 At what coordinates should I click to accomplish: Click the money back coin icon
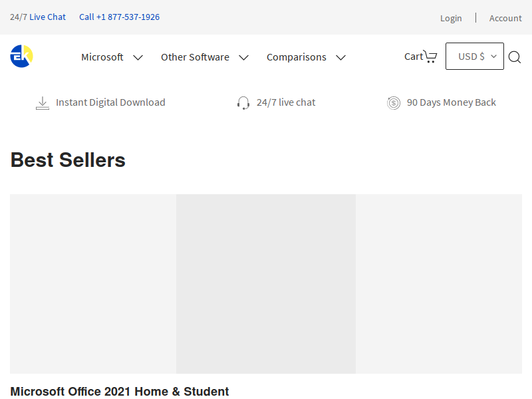(x=394, y=103)
